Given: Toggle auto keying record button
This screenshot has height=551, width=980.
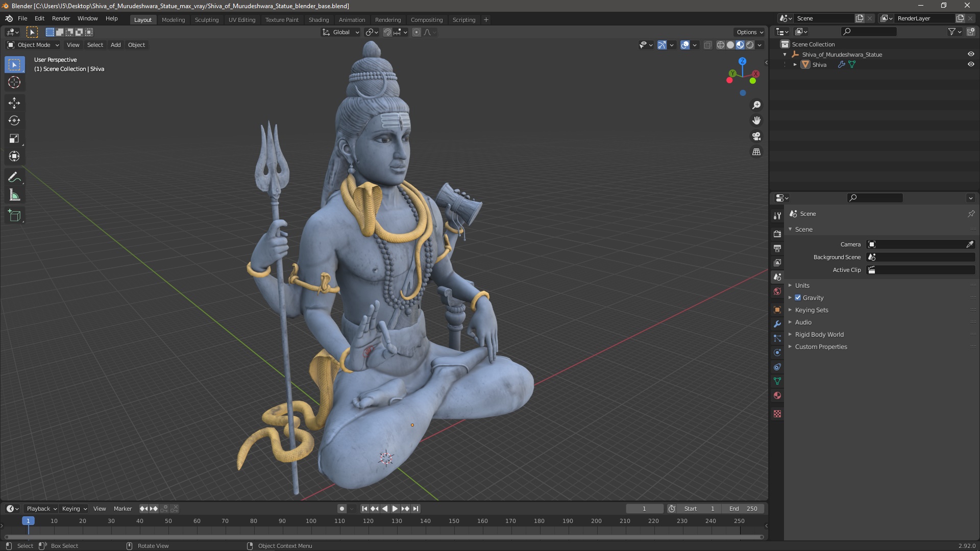Looking at the screenshot, I should [x=342, y=509].
